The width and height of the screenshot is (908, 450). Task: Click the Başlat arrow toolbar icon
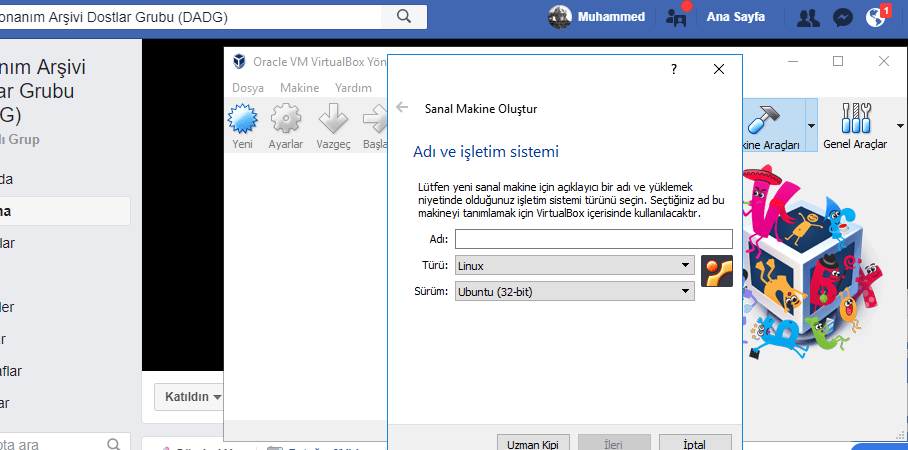click(x=375, y=119)
